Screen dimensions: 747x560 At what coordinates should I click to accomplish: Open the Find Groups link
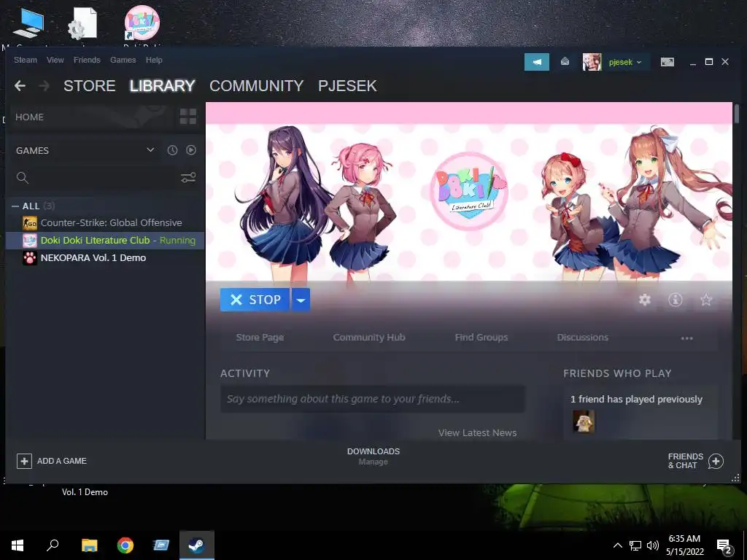click(x=481, y=338)
